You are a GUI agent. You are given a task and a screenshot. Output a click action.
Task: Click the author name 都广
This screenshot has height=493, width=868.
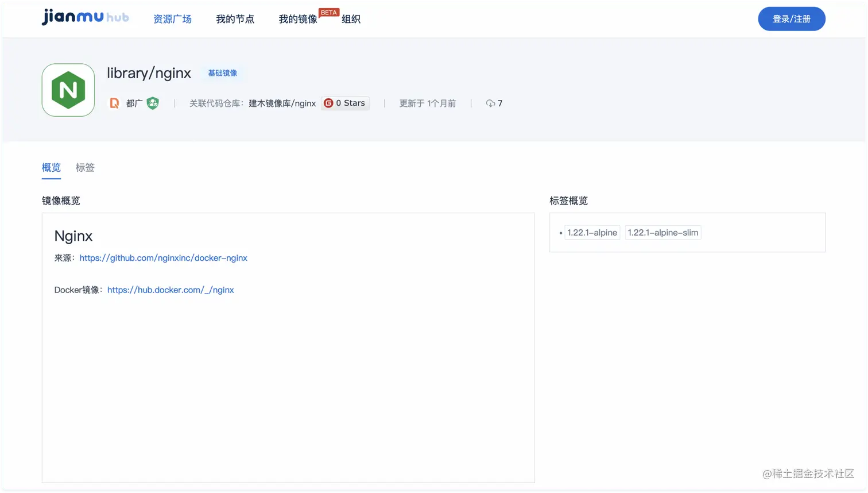134,103
